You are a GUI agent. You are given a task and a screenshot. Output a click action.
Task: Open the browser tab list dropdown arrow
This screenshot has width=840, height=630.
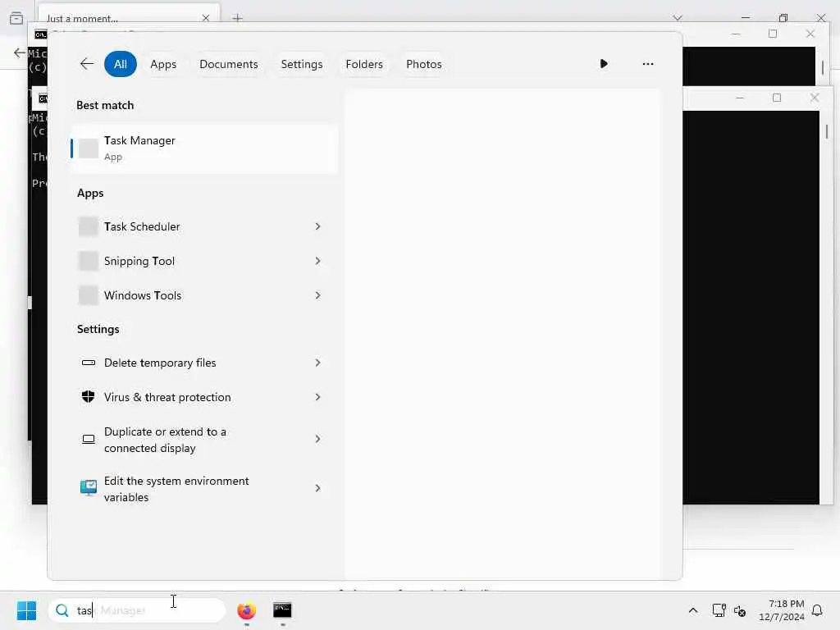[678, 18]
